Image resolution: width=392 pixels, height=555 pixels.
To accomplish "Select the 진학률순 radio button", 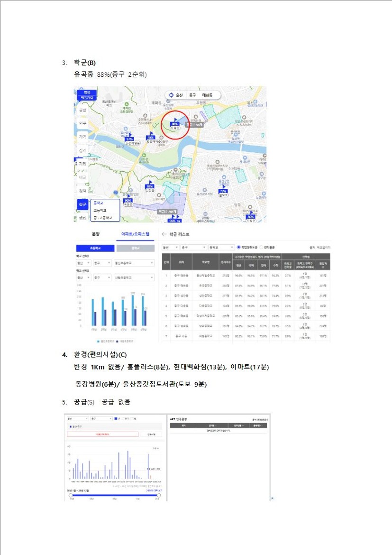I will pos(262,247).
